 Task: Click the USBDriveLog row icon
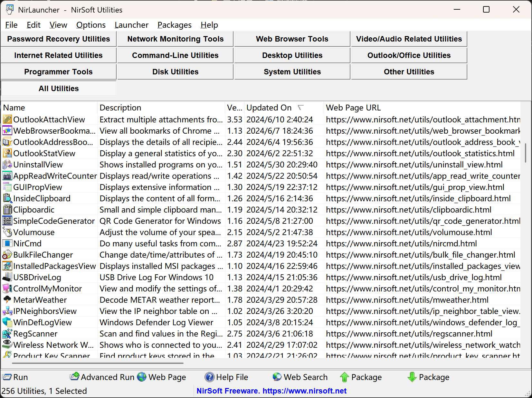(x=7, y=277)
